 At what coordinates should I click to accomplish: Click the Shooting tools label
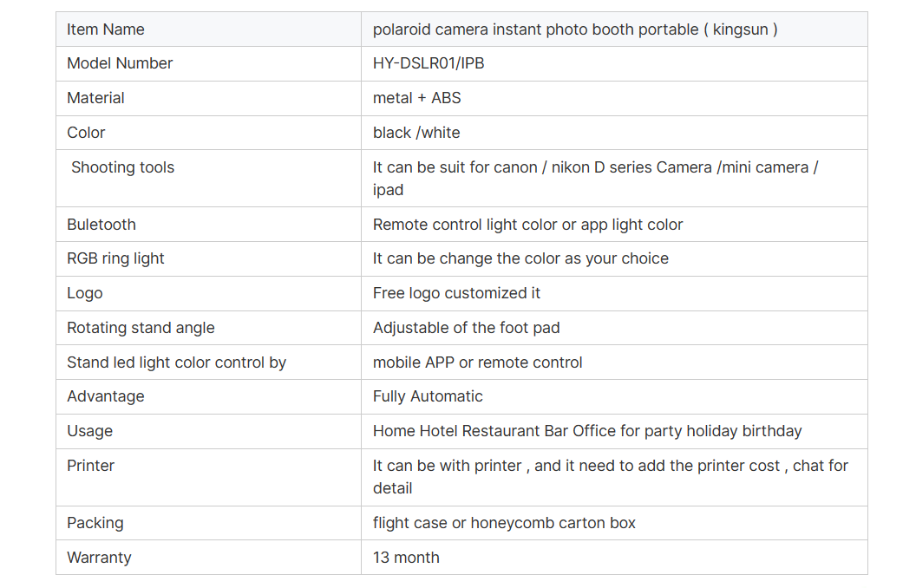click(x=122, y=167)
